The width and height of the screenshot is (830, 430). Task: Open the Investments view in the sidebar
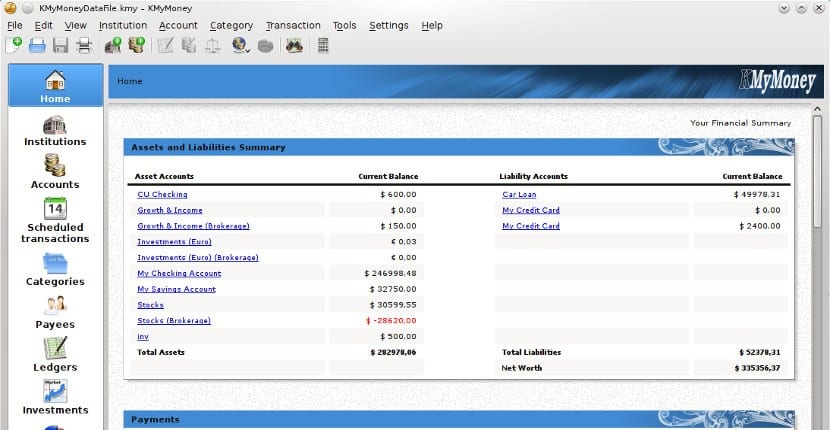coord(55,397)
